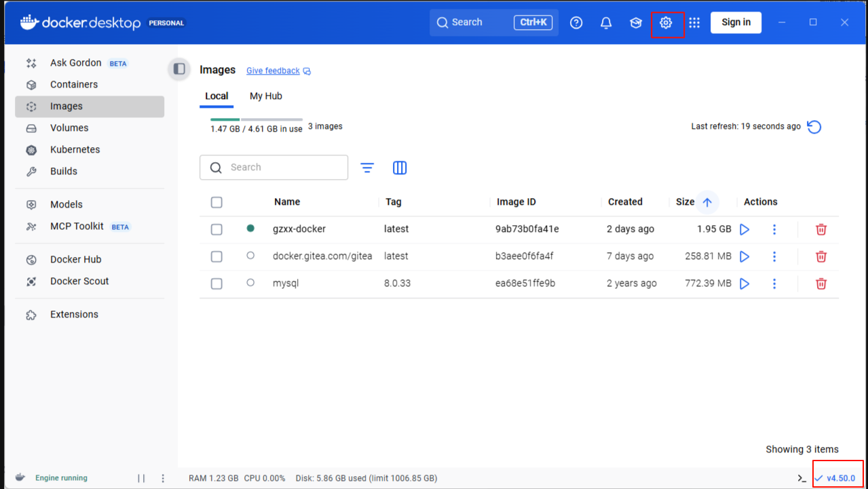Click the 8.0.33 tag cell

coord(397,283)
